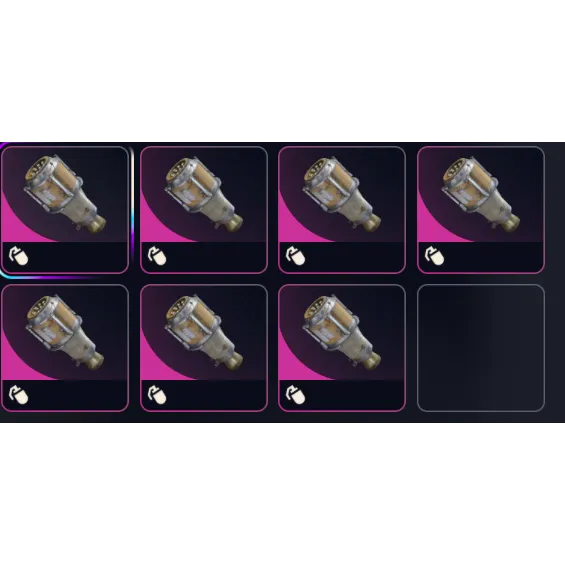Click the grenade-throw icon in bottom row second slot
Viewport: 565px width, 565px height.
[157, 394]
